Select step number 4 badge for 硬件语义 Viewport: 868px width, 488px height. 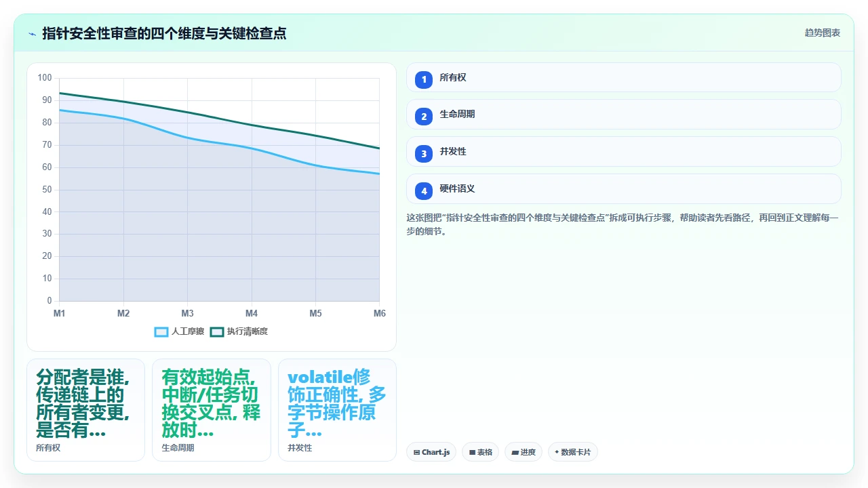(424, 191)
